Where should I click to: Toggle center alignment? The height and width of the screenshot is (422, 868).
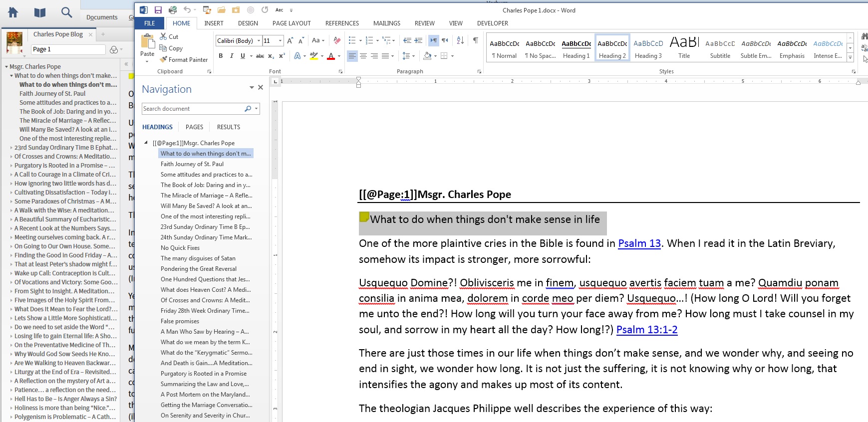[x=363, y=56]
